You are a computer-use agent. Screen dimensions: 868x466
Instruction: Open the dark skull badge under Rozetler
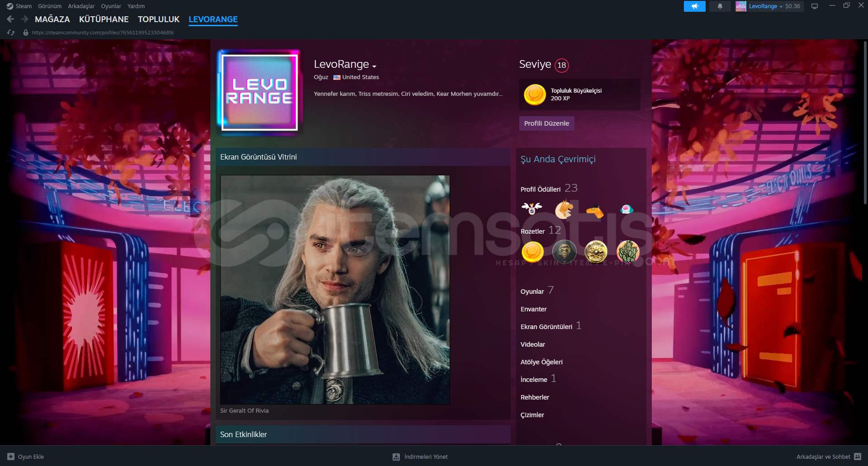[x=564, y=252]
